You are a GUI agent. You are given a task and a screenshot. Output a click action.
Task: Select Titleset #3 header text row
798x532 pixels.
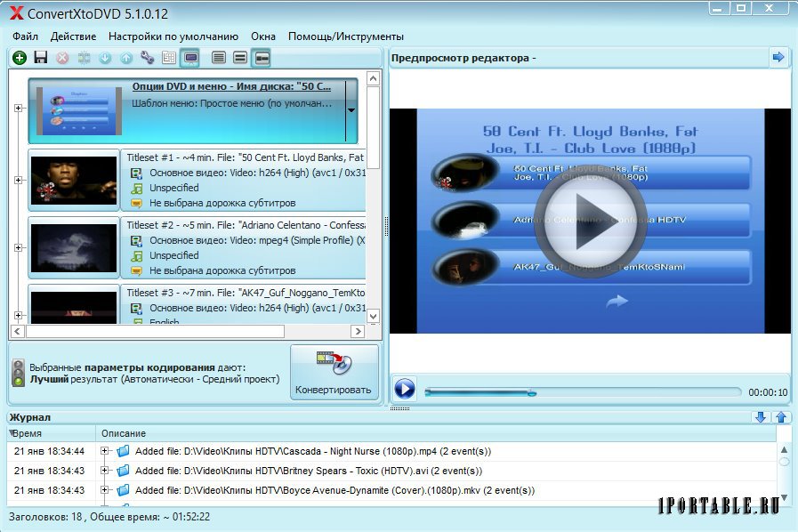246,293
